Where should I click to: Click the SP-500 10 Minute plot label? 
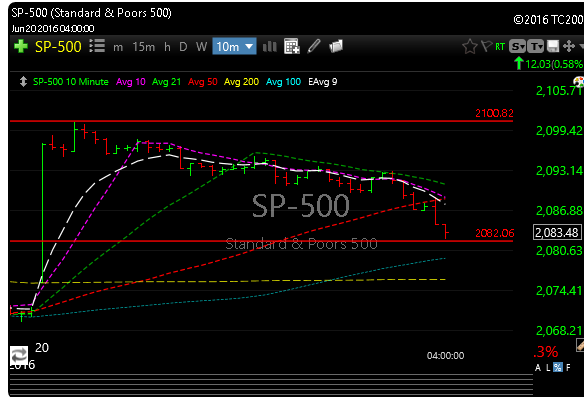coord(71,82)
